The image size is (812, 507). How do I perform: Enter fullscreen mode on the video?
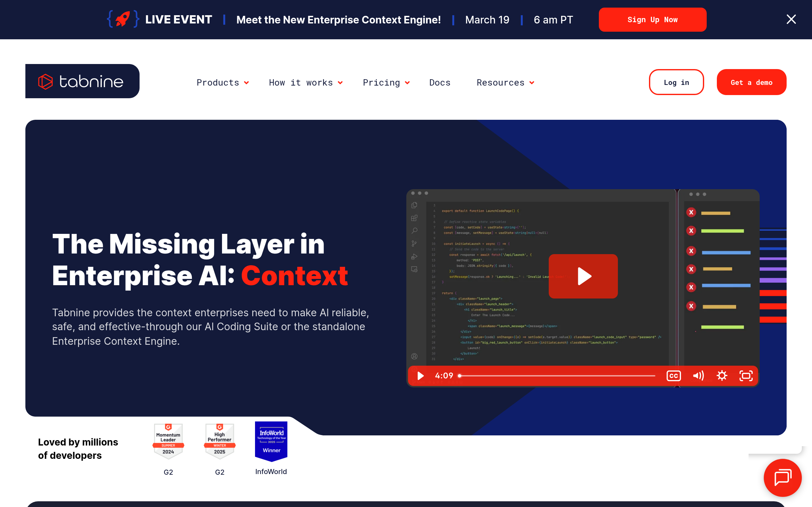coord(746,375)
